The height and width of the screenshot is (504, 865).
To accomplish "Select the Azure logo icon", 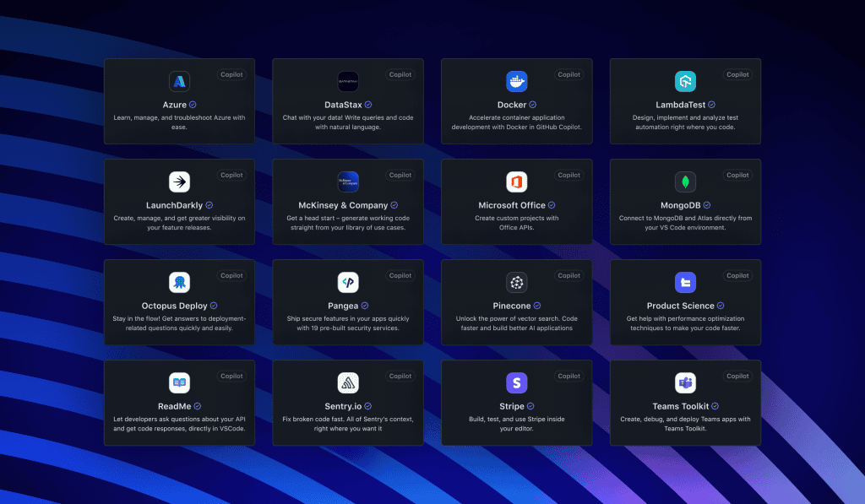I will (x=179, y=81).
